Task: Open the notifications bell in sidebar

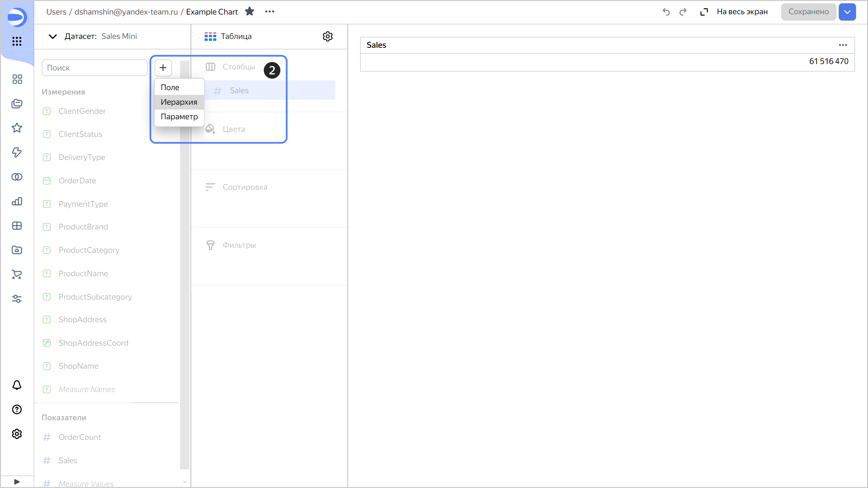Action: [17, 385]
